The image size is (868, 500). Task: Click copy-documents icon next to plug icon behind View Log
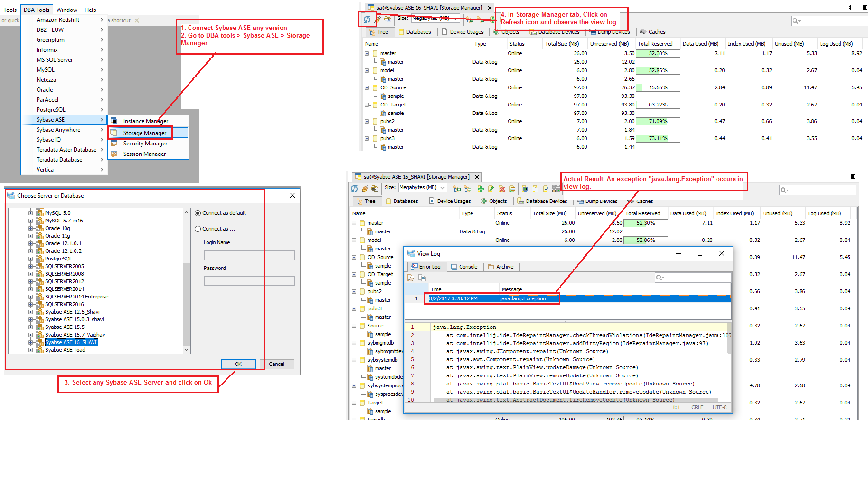coord(375,189)
